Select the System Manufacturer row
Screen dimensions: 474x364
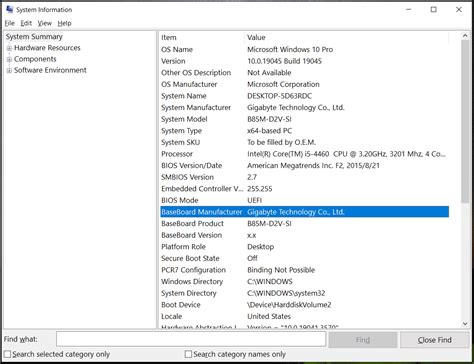coord(304,107)
